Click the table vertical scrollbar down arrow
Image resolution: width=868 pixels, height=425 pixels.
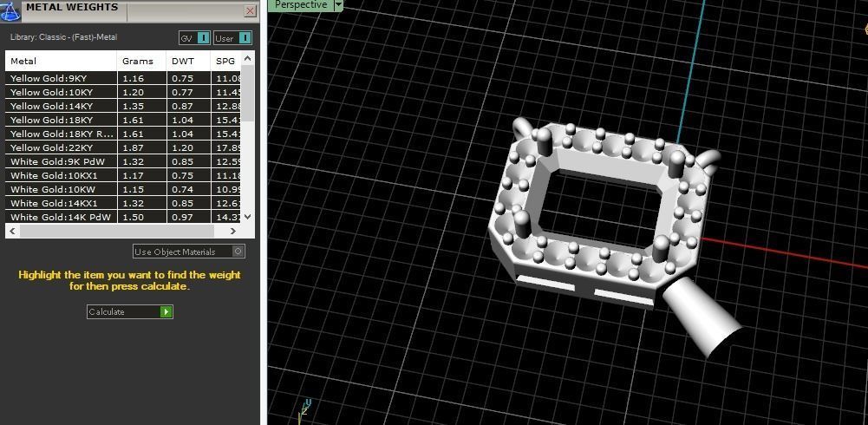tap(247, 217)
